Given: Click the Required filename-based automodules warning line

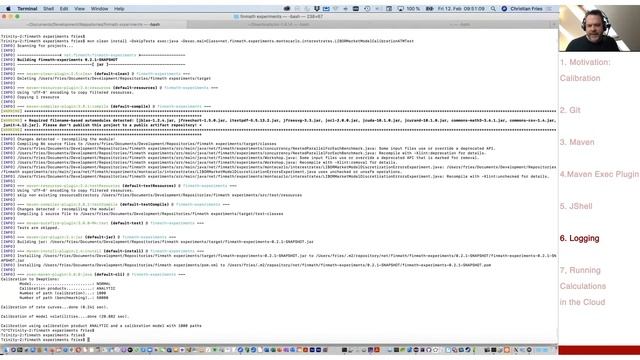Looking at the screenshot, I should [x=278, y=122].
